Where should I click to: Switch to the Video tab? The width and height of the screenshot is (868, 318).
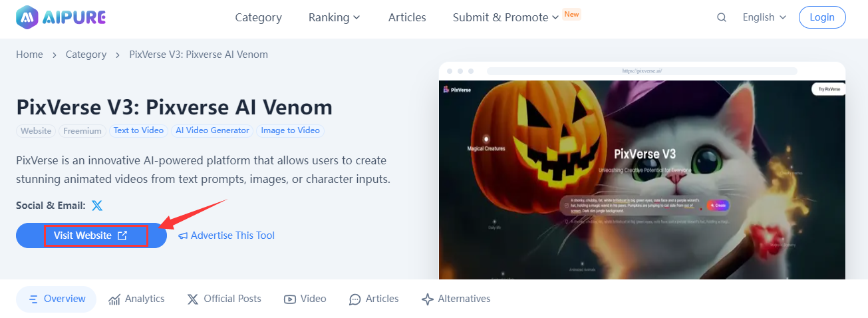(305, 299)
